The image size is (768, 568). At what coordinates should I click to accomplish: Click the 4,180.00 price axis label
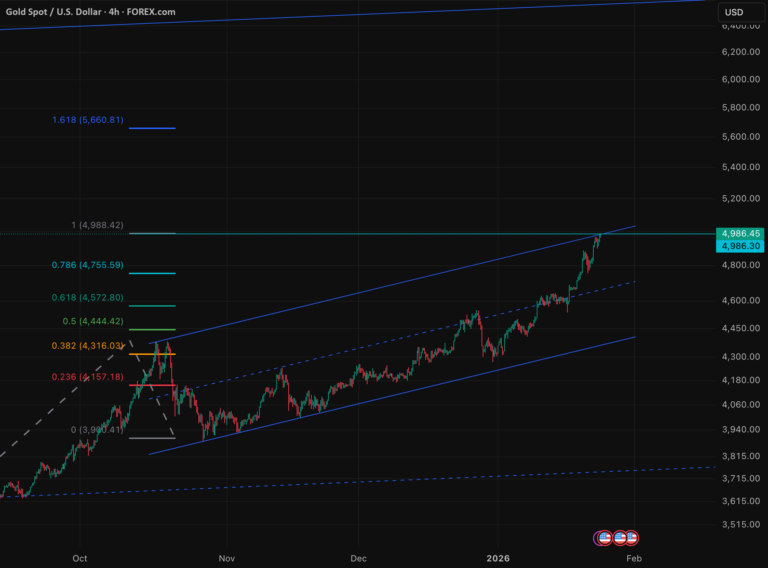(741, 380)
